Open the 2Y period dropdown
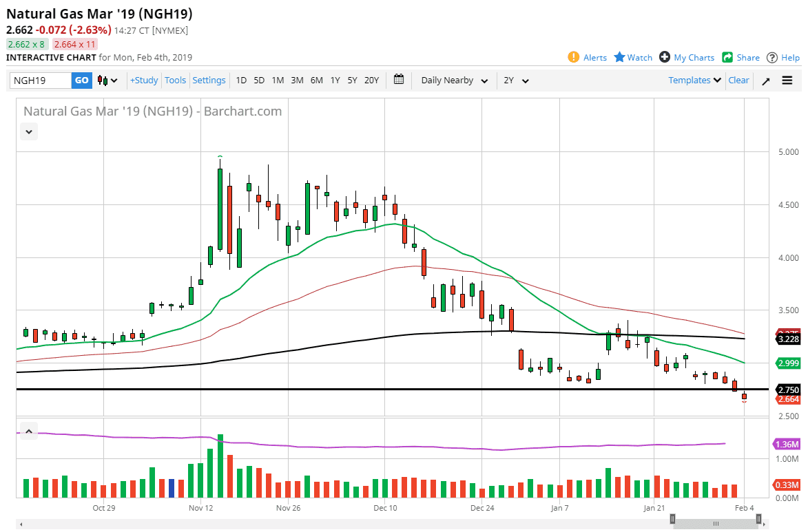 pos(516,81)
